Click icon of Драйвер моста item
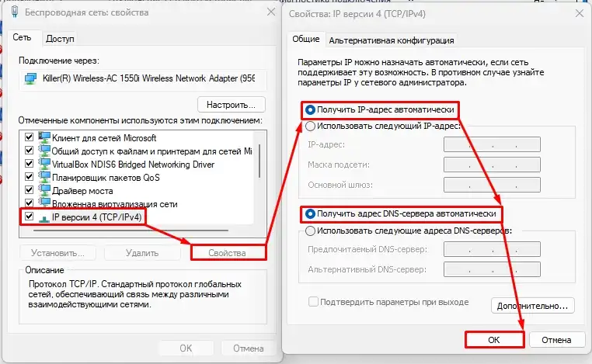 44,190
